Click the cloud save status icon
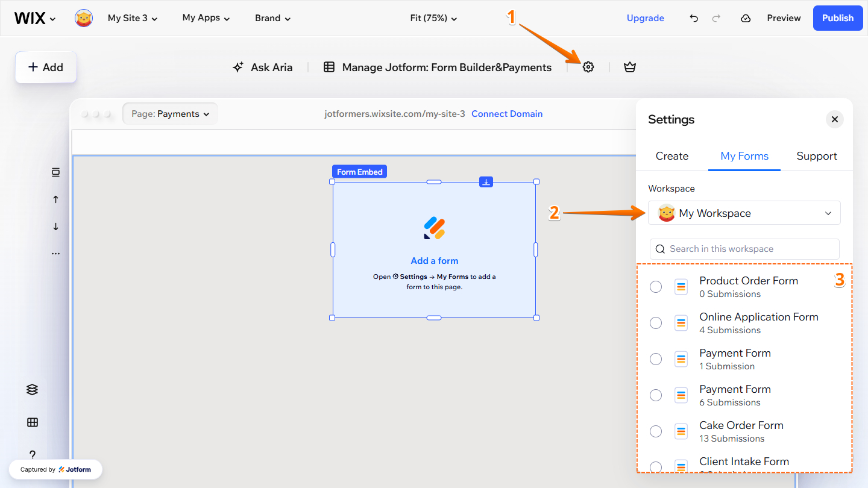Image resolution: width=868 pixels, height=488 pixels. (x=746, y=18)
